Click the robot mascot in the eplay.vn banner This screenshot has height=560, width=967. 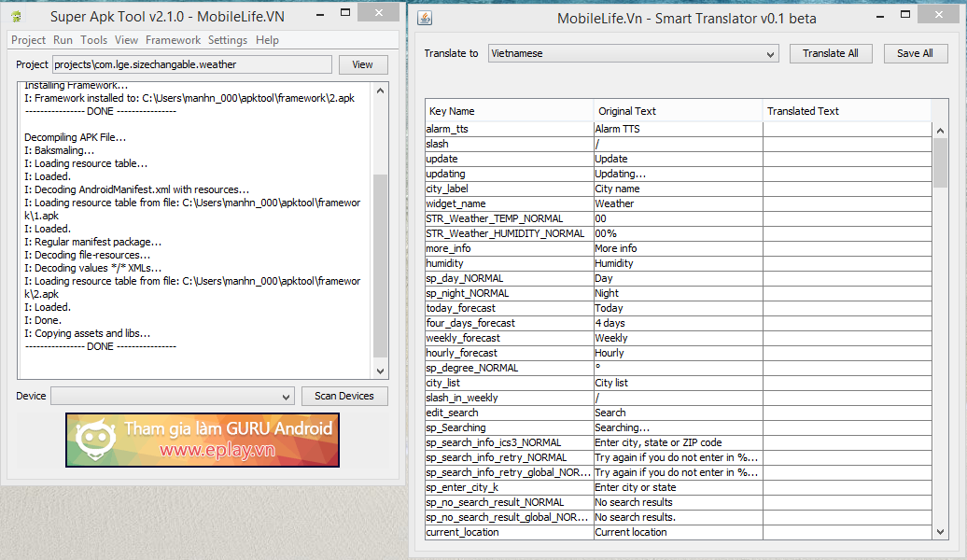(94, 440)
